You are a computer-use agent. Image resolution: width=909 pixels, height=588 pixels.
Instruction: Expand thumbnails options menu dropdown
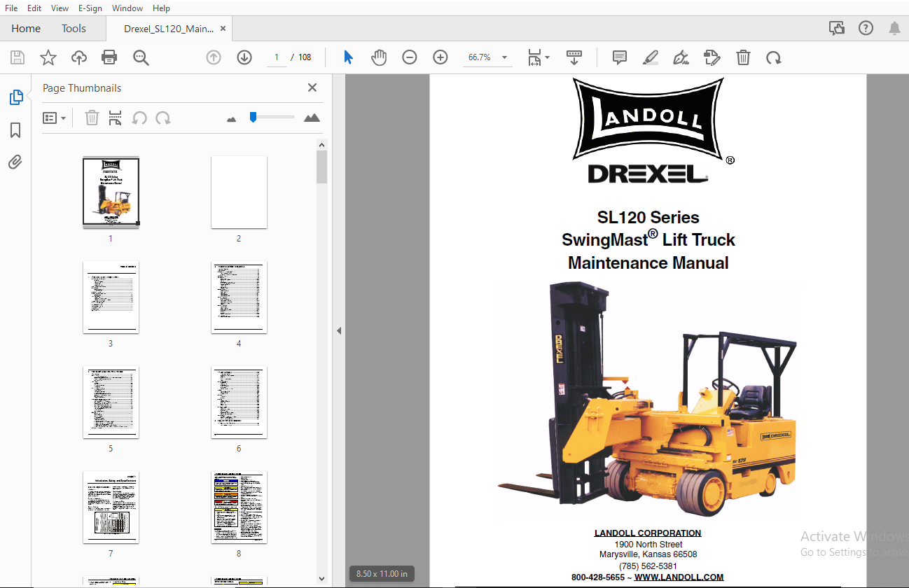(x=54, y=118)
